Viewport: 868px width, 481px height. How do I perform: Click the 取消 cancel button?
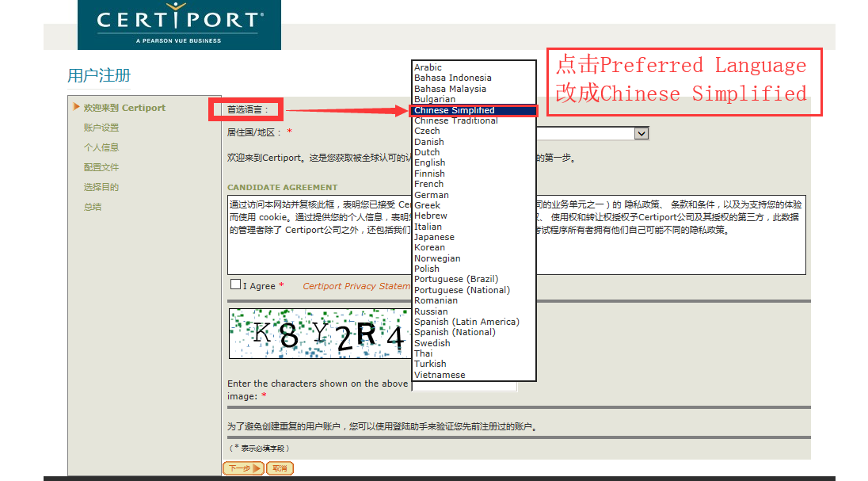click(280, 468)
